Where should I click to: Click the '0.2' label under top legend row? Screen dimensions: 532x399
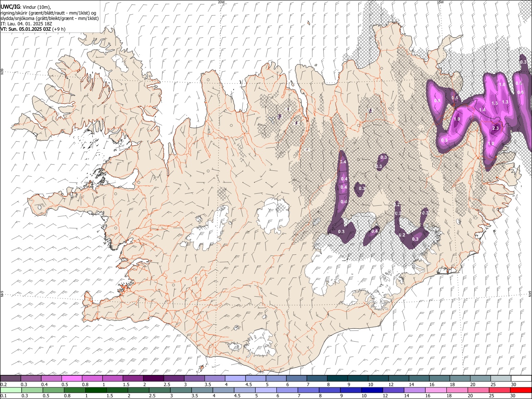3,384
